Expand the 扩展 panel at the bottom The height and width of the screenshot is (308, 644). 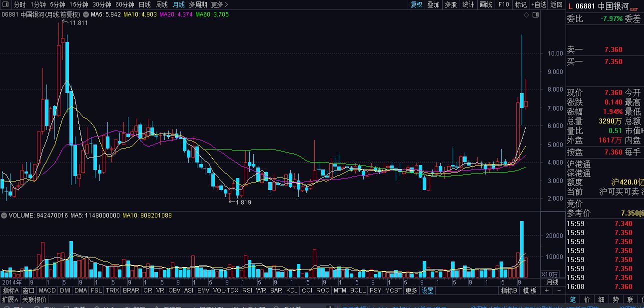click(10, 299)
